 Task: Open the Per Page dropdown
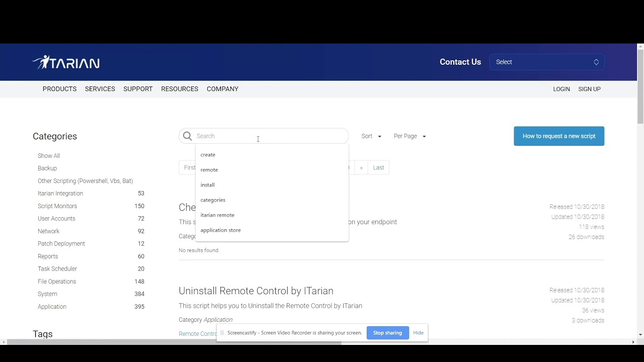pyautogui.click(x=410, y=136)
